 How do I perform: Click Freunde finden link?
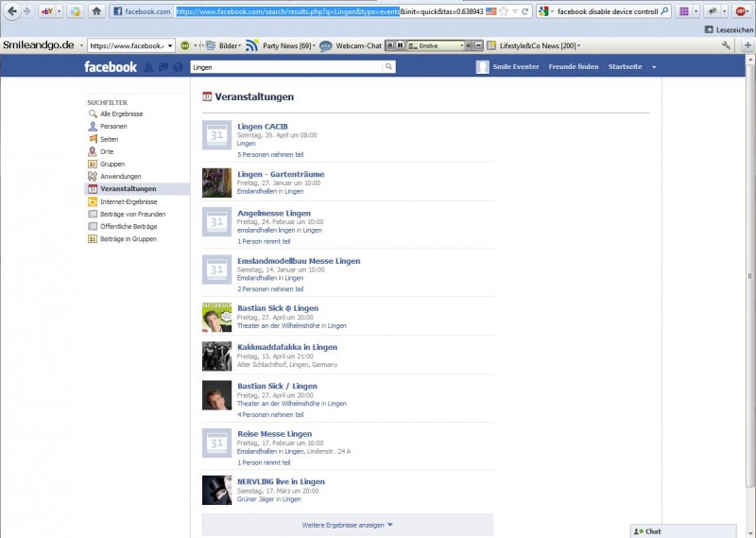574,66
